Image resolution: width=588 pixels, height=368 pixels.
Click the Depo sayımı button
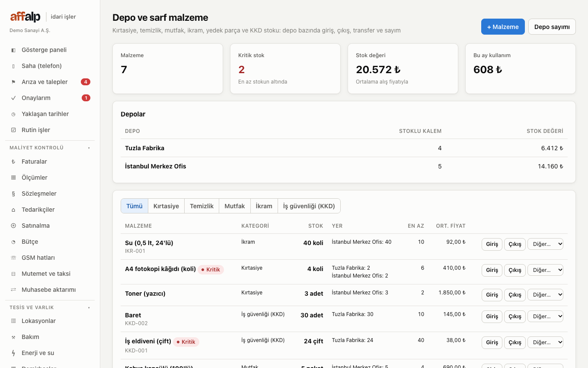tap(552, 27)
